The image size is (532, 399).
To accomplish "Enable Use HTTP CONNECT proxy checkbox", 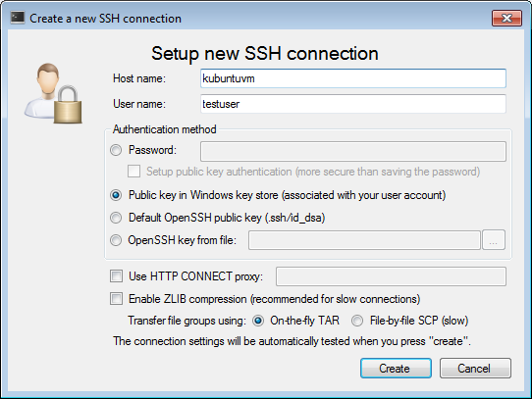I will pos(117,276).
